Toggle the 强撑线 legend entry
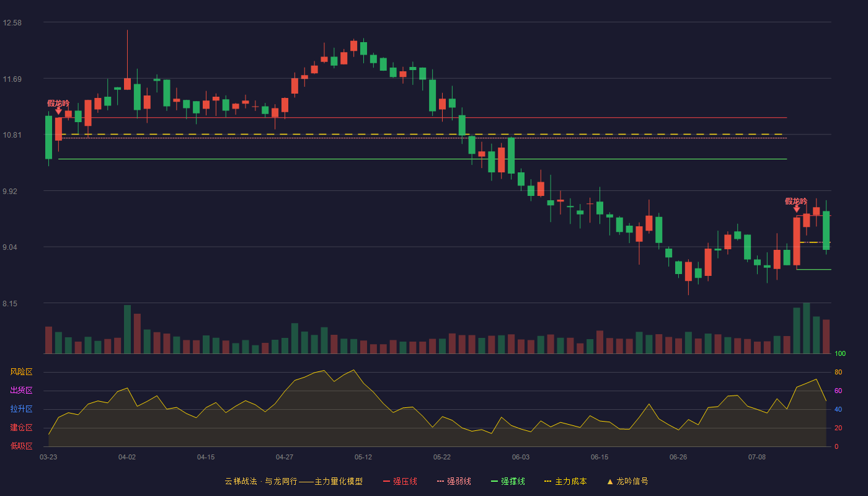868x496 pixels. pos(508,481)
